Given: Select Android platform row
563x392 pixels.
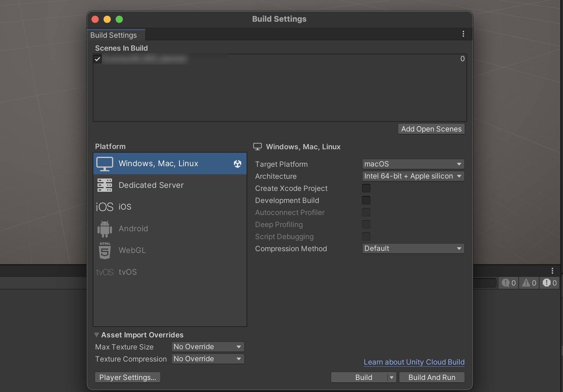Looking at the screenshot, I should pos(170,229).
